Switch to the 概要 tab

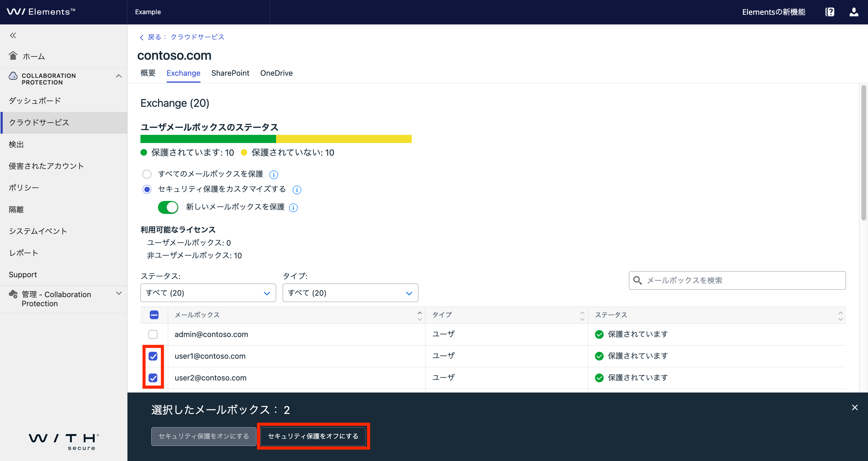point(148,73)
